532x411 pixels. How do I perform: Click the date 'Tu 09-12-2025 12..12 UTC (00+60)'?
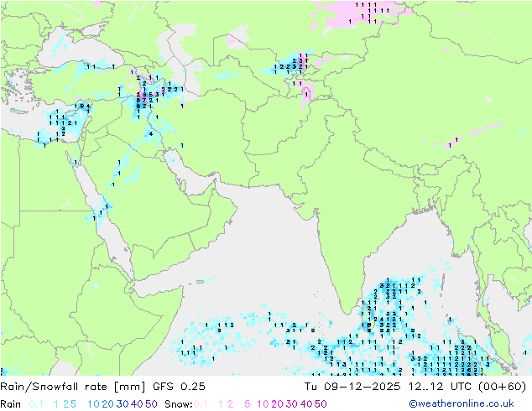[415, 387]
